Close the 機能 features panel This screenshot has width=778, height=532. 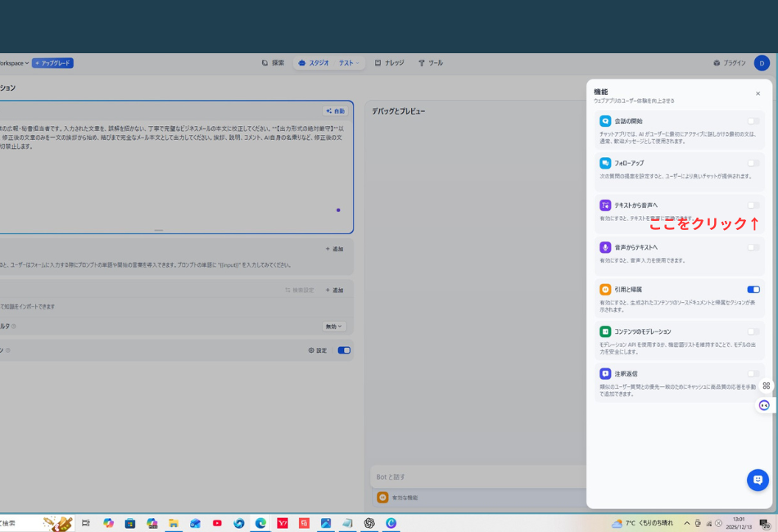tap(758, 94)
